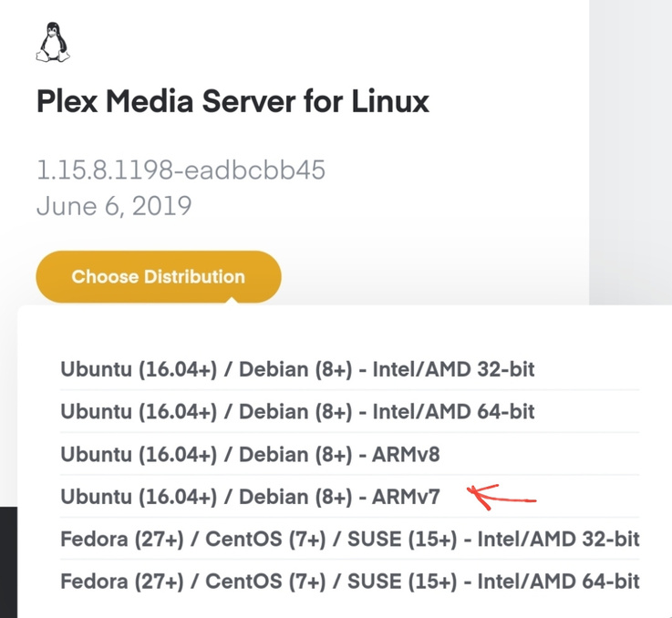Click the divider line under the first Ubuntu option

350,391
